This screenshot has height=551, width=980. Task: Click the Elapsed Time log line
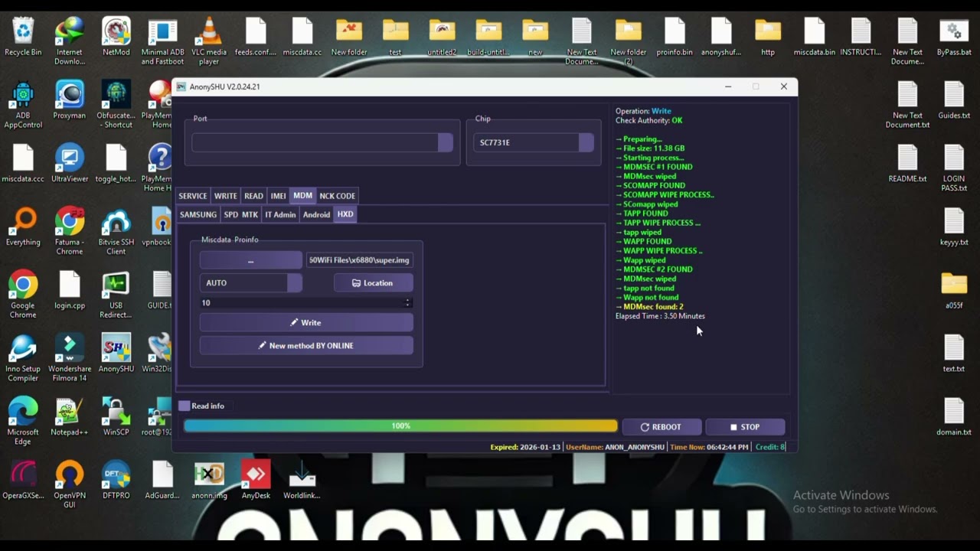click(x=660, y=316)
